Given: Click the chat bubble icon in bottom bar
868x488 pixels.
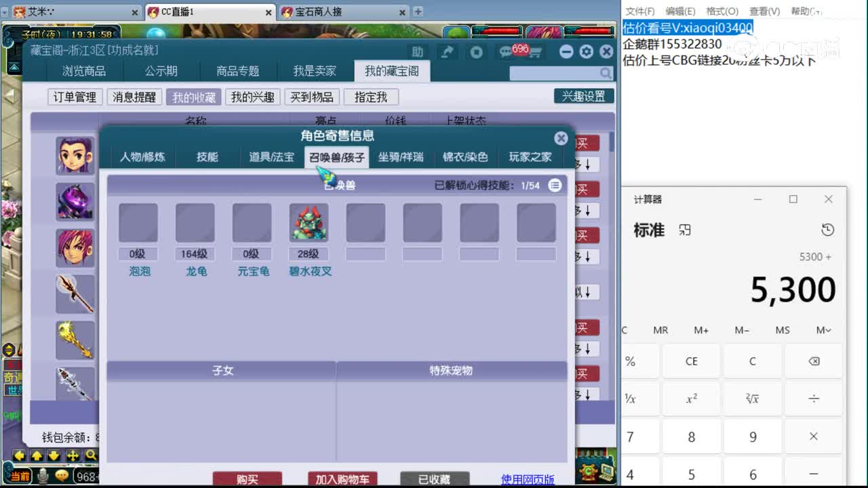Looking at the screenshot, I should click(62, 476).
